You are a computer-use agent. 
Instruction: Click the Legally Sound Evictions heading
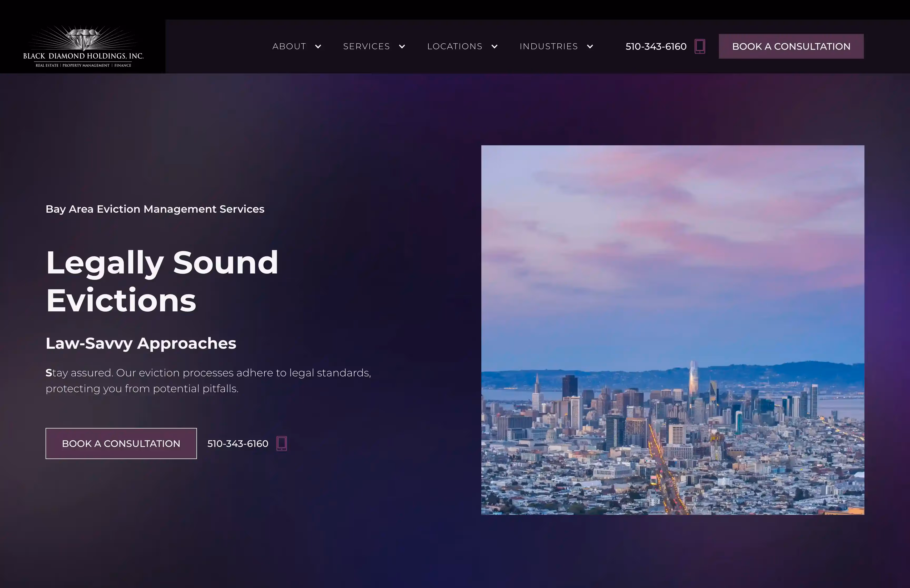(162, 281)
